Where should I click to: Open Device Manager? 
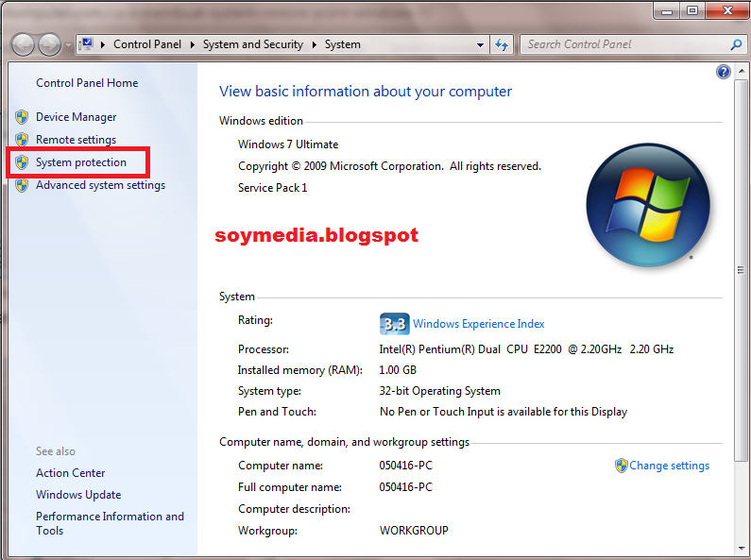click(x=77, y=117)
